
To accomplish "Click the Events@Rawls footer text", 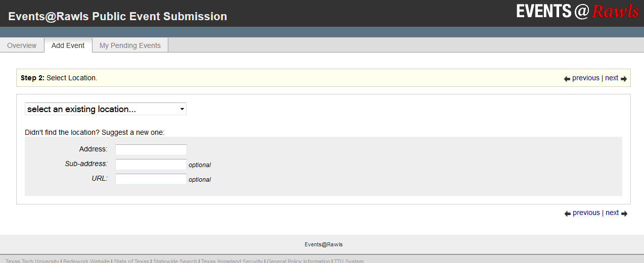I will (324, 244).
